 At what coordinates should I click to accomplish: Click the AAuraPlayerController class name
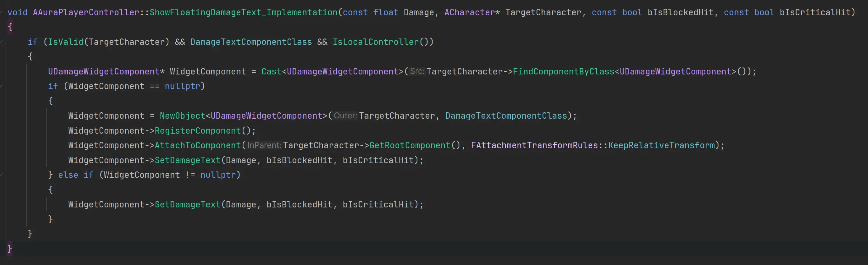click(86, 12)
